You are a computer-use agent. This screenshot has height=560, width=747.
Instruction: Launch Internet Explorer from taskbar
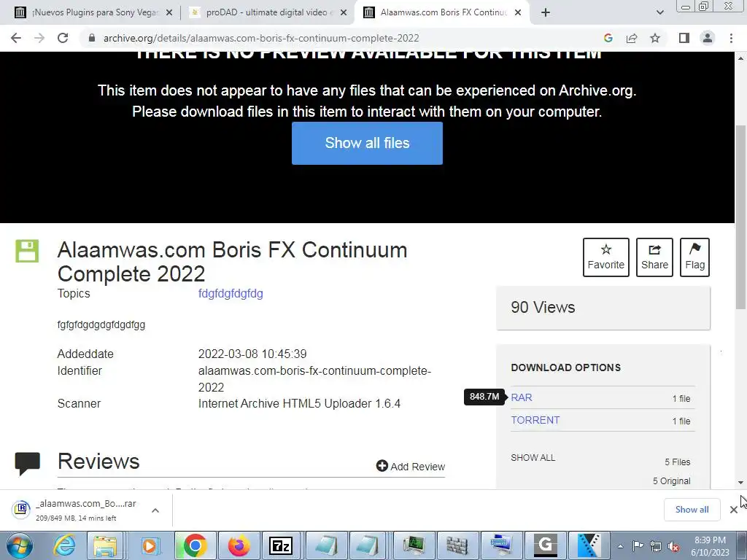[64, 545]
